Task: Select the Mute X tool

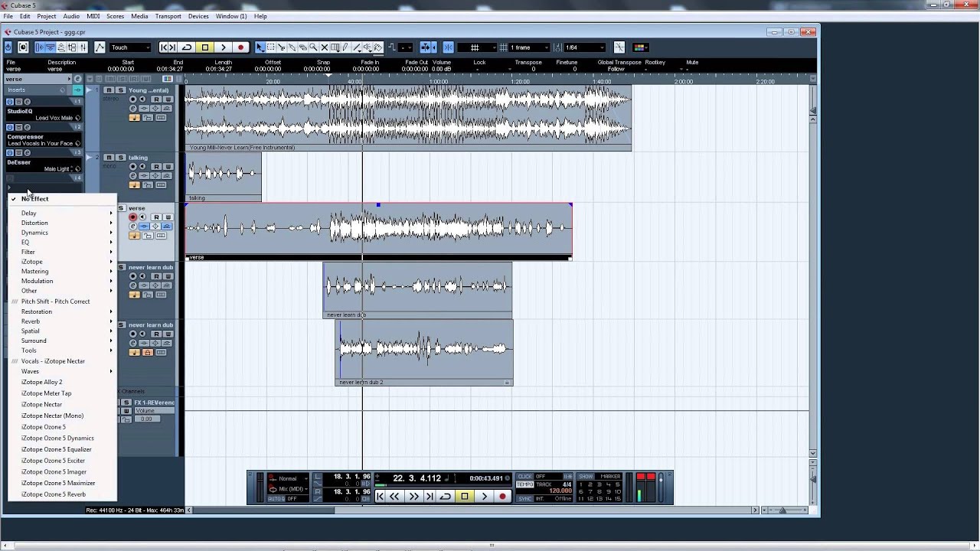Action: (324, 47)
